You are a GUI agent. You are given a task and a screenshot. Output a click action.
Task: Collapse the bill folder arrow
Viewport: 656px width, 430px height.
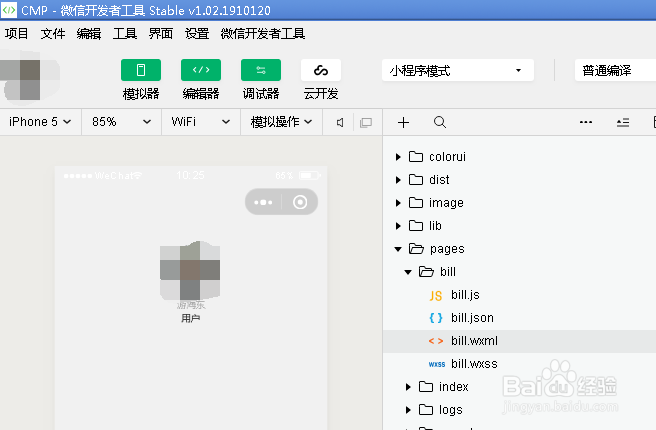point(408,272)
